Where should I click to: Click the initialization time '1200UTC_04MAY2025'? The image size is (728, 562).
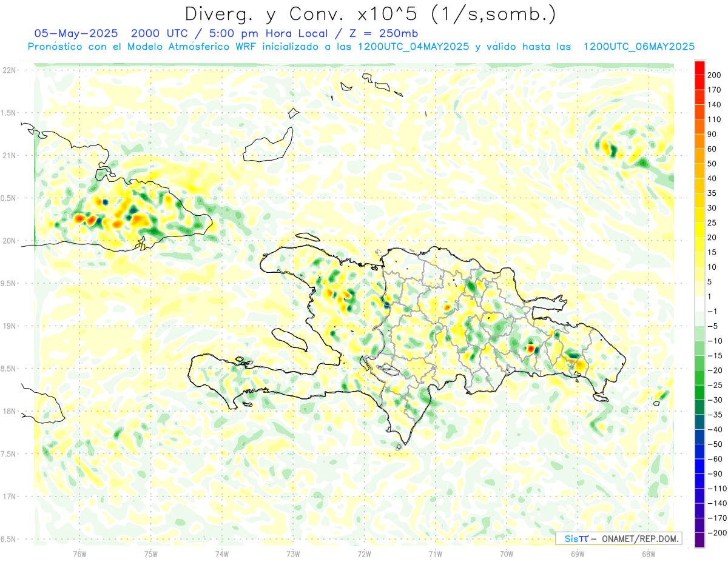pos(413,47)
